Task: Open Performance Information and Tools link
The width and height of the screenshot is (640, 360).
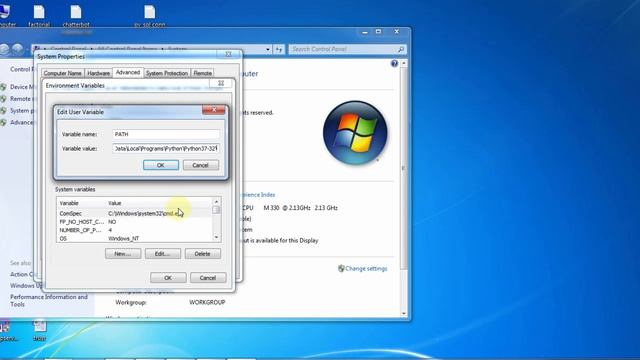Action: pyautogui.click(x=49, y=300)
